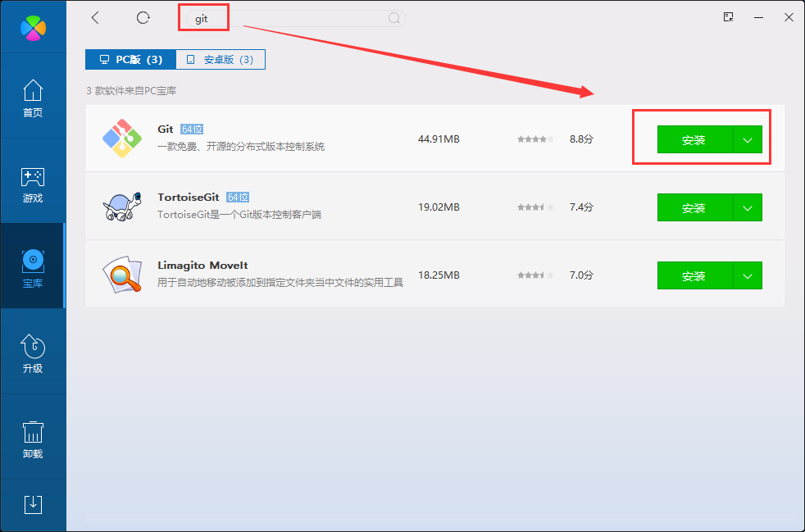The image size is (805, 532).
Task: Click the text 3 款软件来自PC宝库
Action: coord(131,91)
